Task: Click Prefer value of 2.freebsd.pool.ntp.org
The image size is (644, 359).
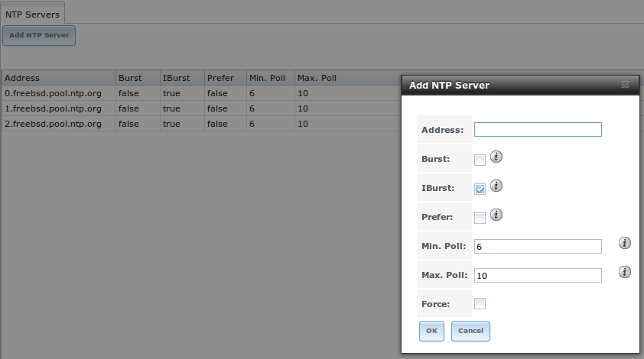Action: tap(217, 124)
